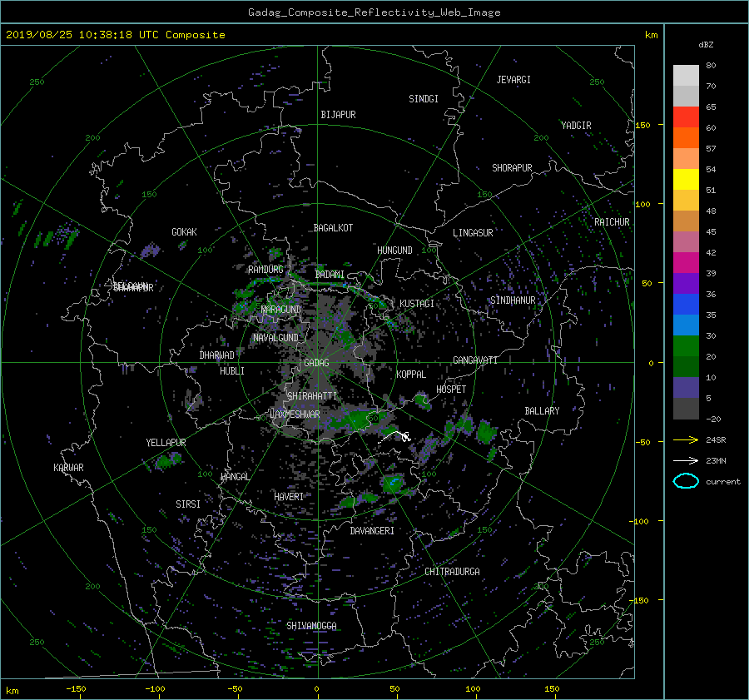Click the BALLARY city label
This screenshot has width=749, height=700.
click(x=542, y=411)
